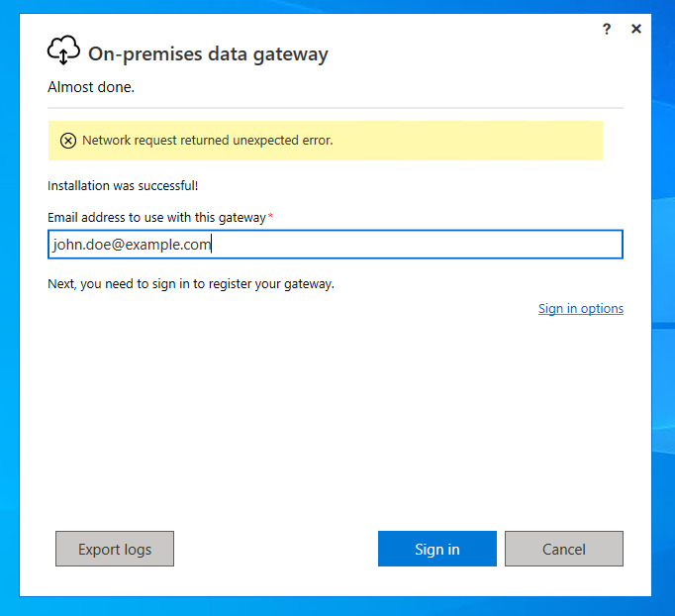Click the cloud gateway logo icon
675x616 pixels.
[62, 51]
